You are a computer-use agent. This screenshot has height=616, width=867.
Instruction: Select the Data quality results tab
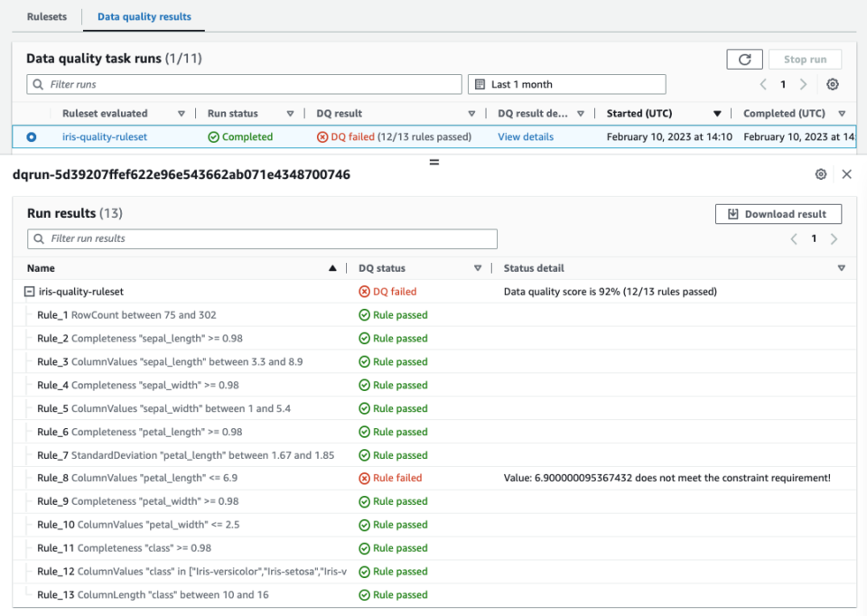pyautogui.click(x=143, y=16)
